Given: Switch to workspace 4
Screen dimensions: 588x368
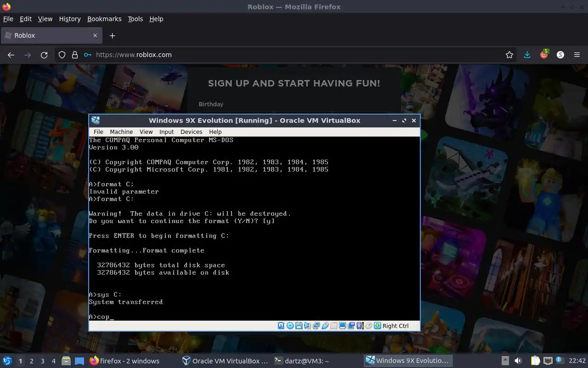Looking at the screenshot, I should [53, 361].
